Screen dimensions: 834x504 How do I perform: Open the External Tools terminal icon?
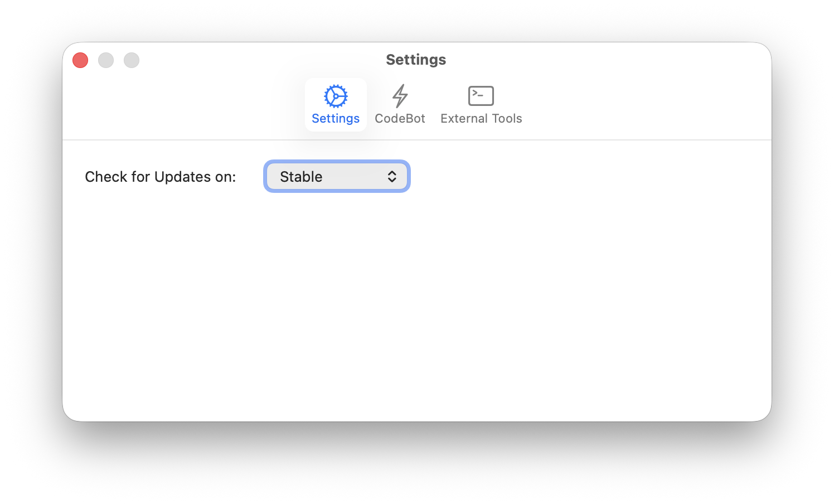[x=481, y=96]
